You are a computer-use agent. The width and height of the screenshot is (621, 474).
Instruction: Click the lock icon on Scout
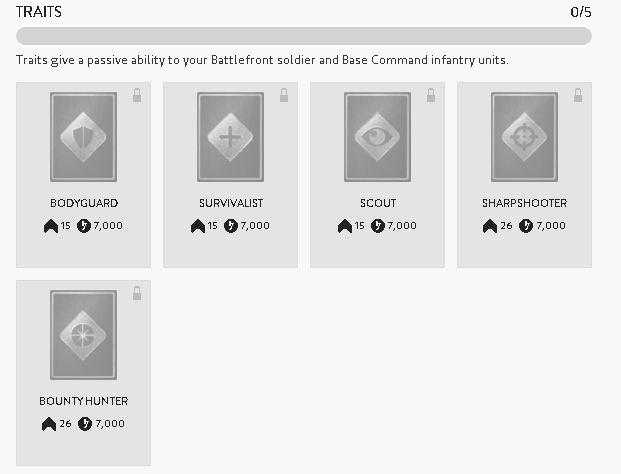[x=431, y=96]
